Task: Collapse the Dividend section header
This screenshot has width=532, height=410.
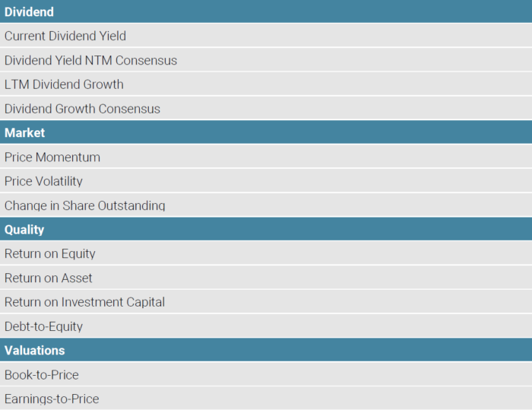Action: (30, 11)
